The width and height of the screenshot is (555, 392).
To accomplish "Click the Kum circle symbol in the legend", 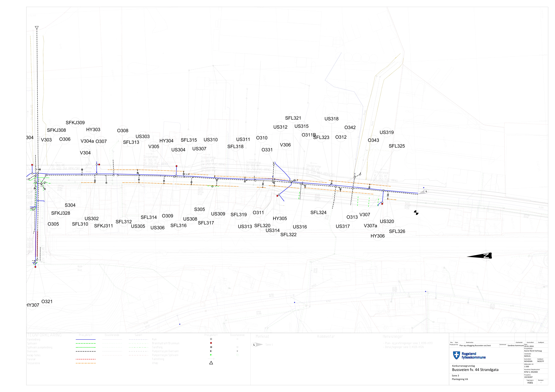I will 211,339.
